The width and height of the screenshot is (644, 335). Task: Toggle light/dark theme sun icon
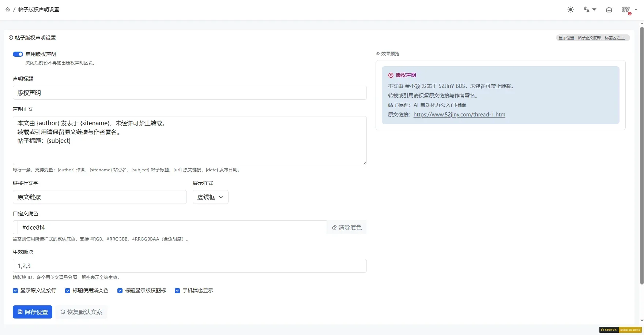pyautogui.click(x=570, y=10)
